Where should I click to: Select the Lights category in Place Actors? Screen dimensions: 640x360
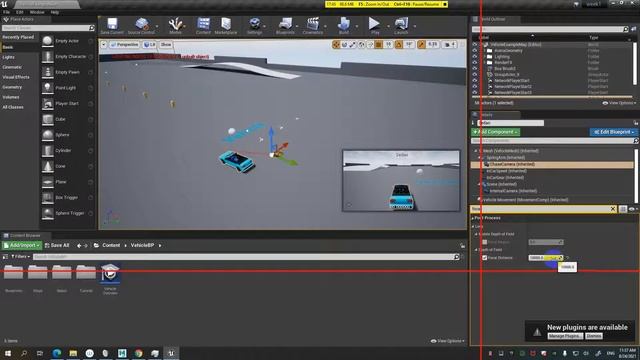coord(9,57)
